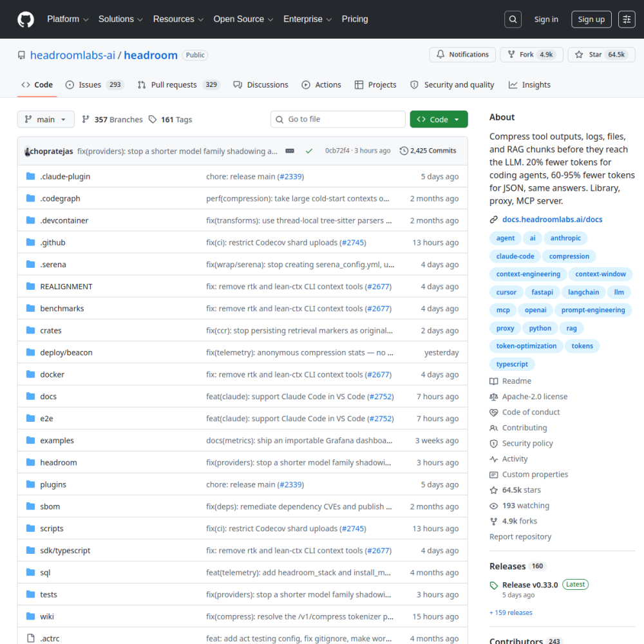Open the .github folder
644x644 pixels.
[x=53, y=243]
